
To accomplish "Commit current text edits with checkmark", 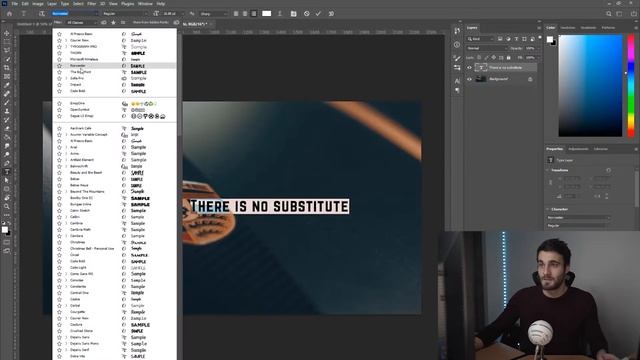I will pos(318,13).
